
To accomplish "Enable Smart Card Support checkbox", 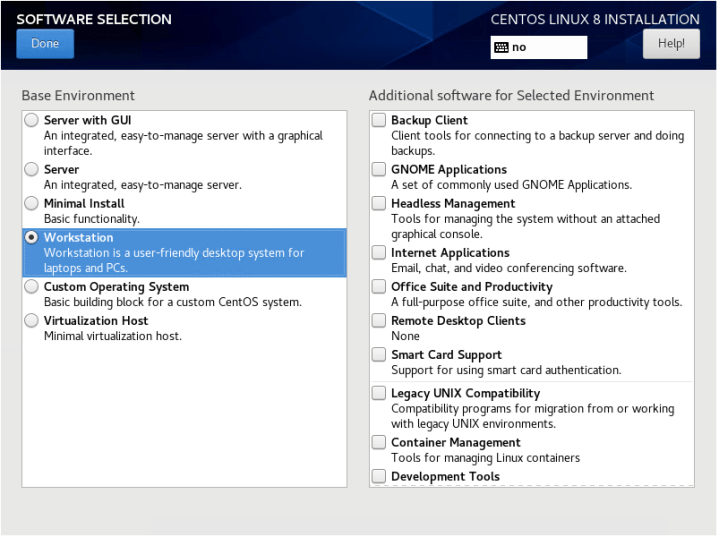I will pyautogui.click(x=379, y=355).
